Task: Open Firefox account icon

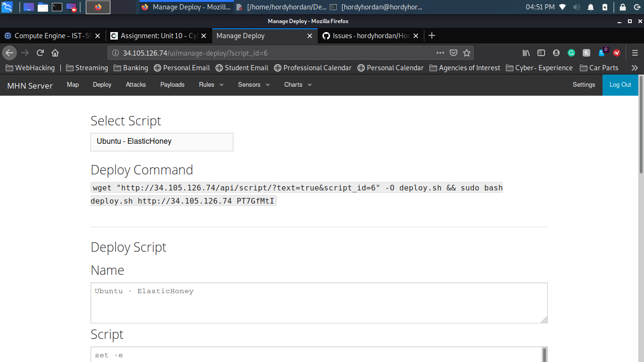Action: (x=556, y=53)
